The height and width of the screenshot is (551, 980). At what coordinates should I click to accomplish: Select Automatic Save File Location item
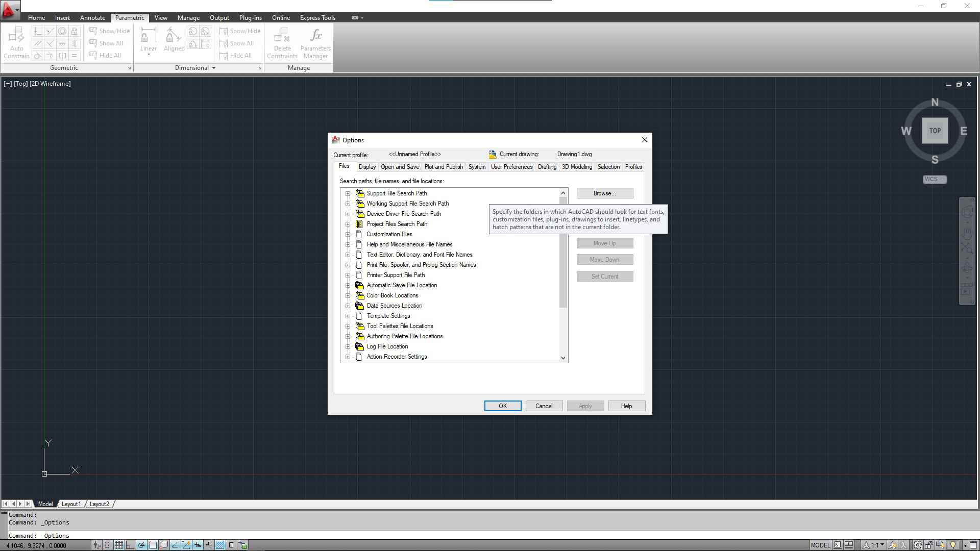(402, 285)
